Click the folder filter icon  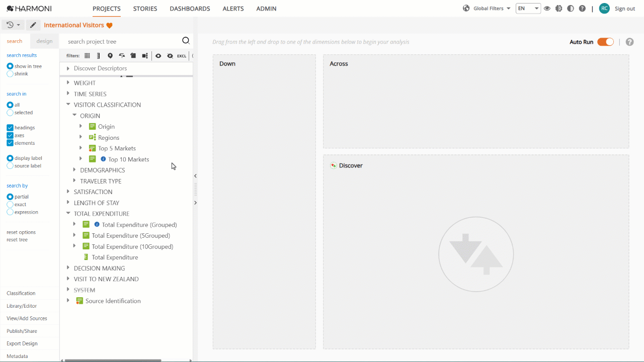[x=133, y=56]
